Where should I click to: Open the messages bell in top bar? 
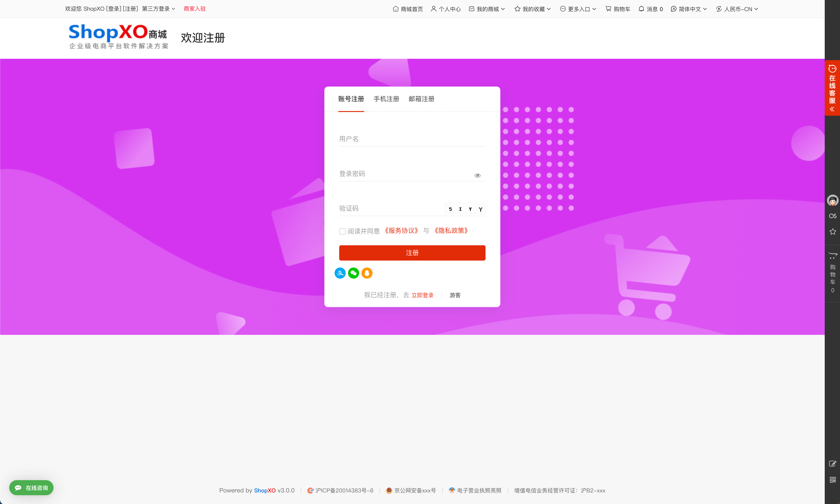[x=650, y=9]
